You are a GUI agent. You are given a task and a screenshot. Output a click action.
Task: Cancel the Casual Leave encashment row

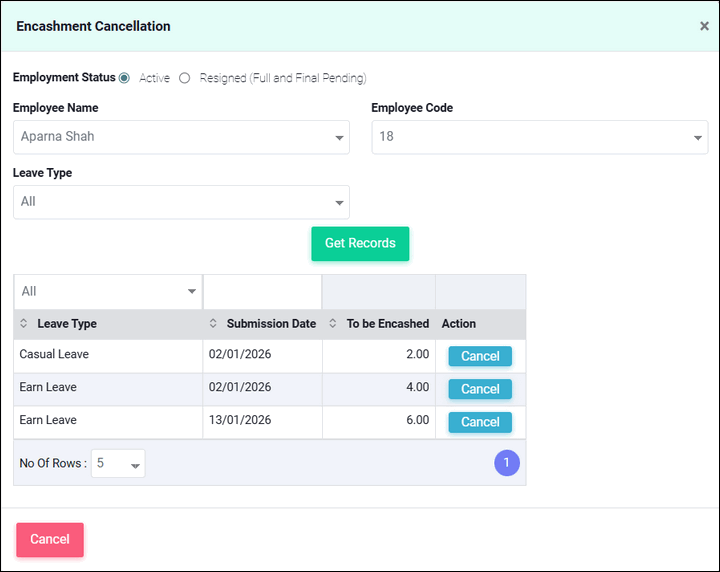[x=480, y=356]
